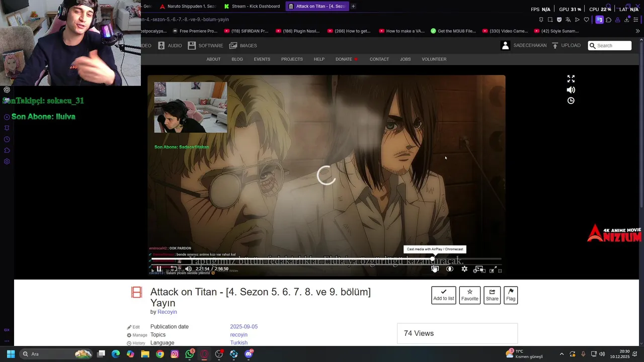Flag this item
The image size is (644, 362).
point(511,295)
